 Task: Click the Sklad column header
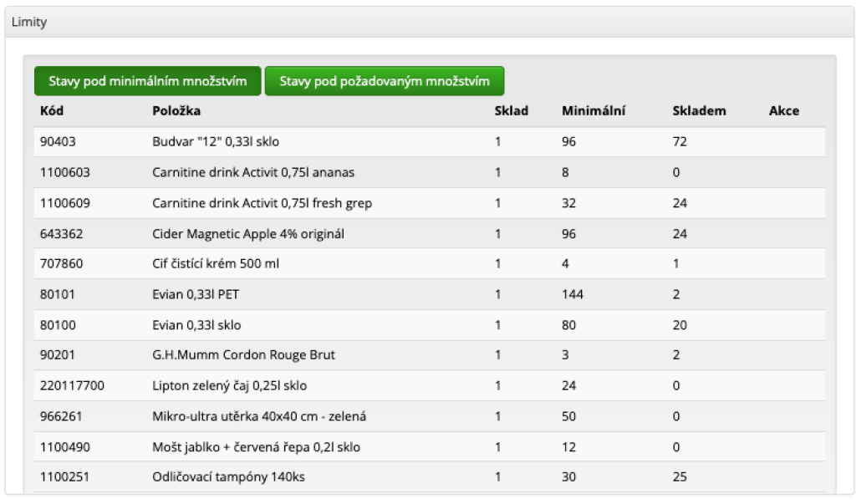pyautogui.click(x=511, y=111)
